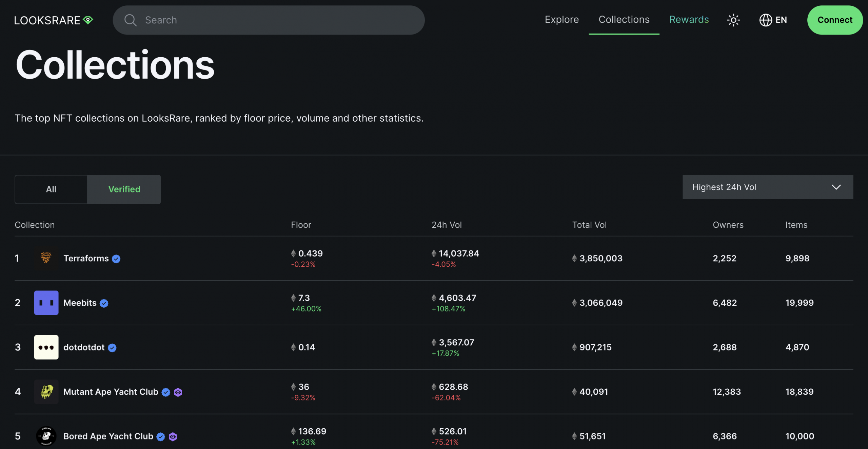The height and width of the screenshot is (449, 868).
Task: Click Meebits blue verified badge
Action: pyautogui.click(x=104, y=303)
